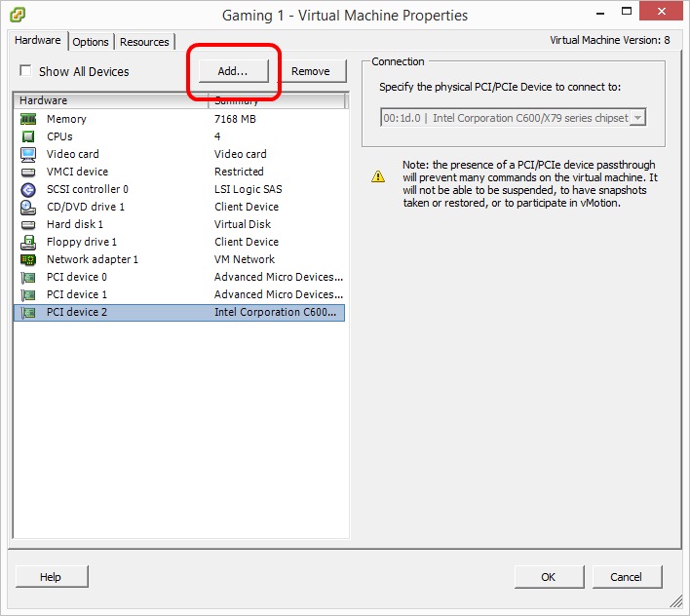Click the vSphere icon in title bar
Image resolution: width=690 pixels, height=616 pixels.
tap(19, 15)
